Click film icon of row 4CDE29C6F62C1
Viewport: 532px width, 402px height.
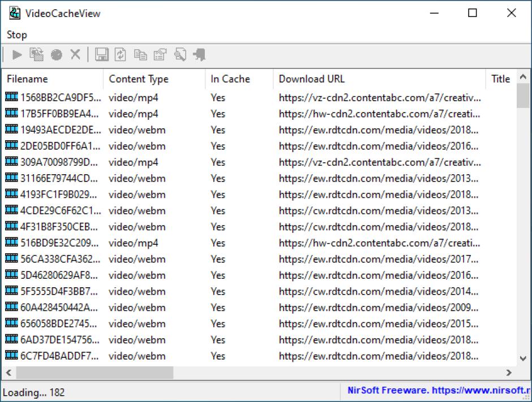coord(11,210)
